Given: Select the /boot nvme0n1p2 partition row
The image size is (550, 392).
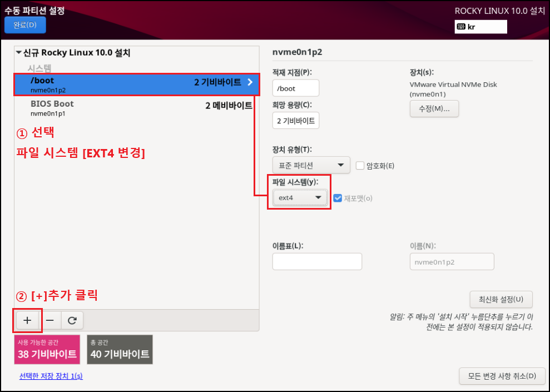Looking at the screenshot, I should pos(137,85).
